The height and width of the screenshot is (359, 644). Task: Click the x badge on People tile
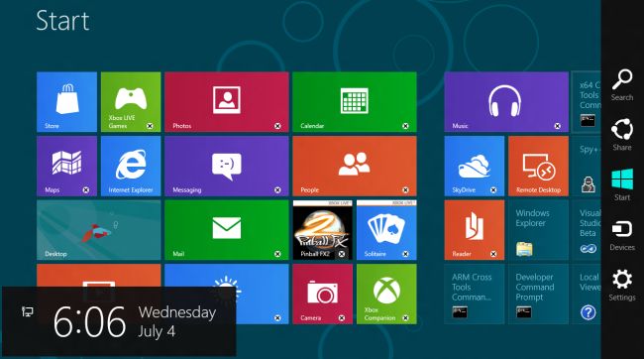(x=405, y=190)
